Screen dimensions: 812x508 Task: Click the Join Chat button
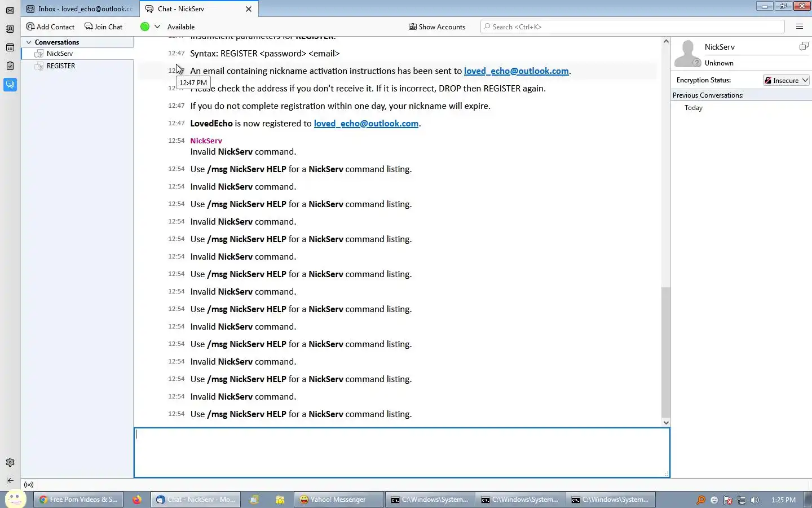(104, 27)
